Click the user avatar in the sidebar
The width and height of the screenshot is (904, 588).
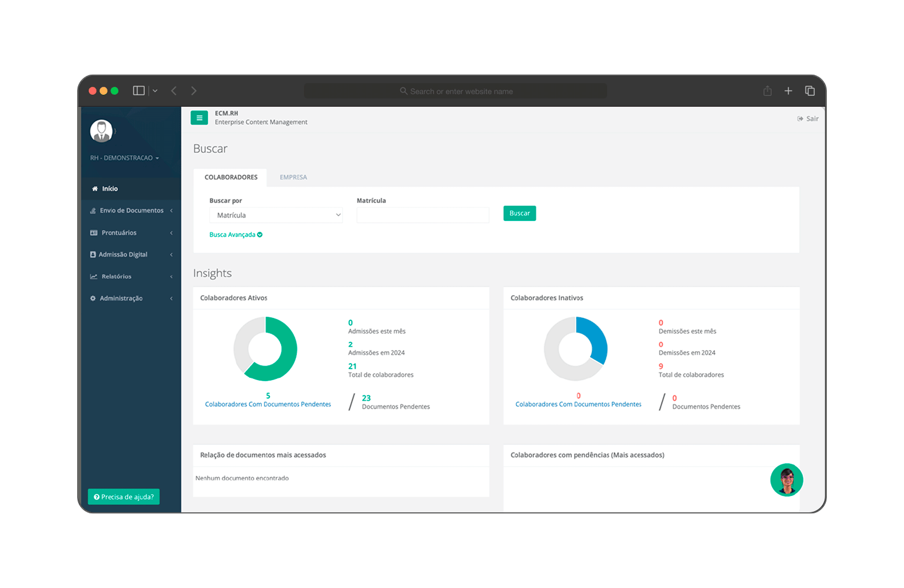[101, 131]
